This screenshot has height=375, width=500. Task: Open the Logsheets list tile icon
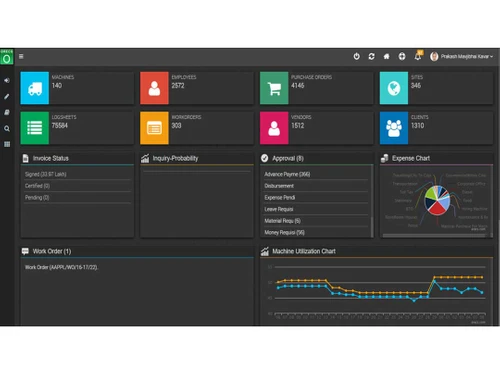[35, 128]
